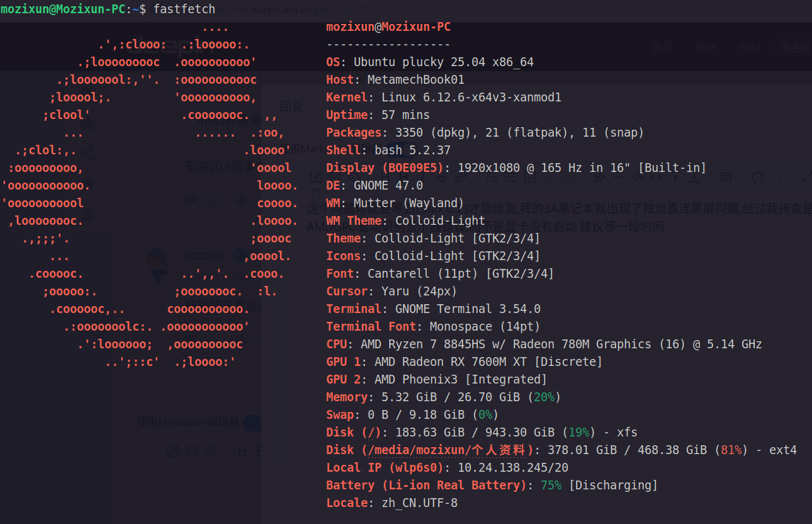Click the upload cloud icon in background editor toolbar
This screenshot has width=812, height=524.
[x=211, y=451]
